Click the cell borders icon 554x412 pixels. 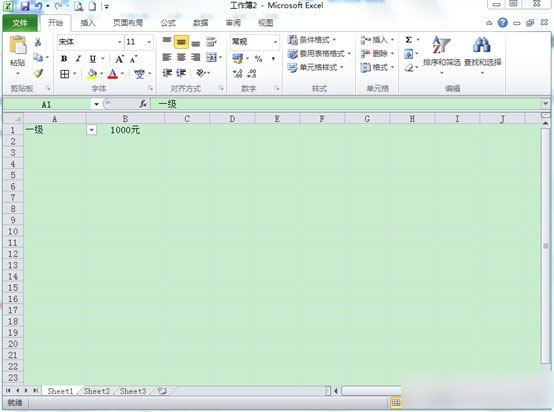[x=65, y=74]
